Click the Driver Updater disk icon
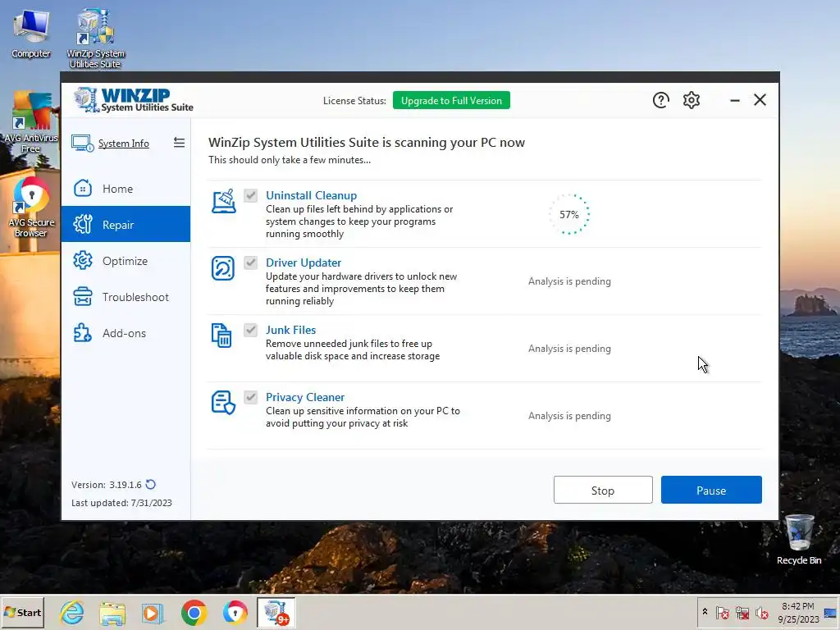Screen dimensions: 840x630 [x=223, y=268]
